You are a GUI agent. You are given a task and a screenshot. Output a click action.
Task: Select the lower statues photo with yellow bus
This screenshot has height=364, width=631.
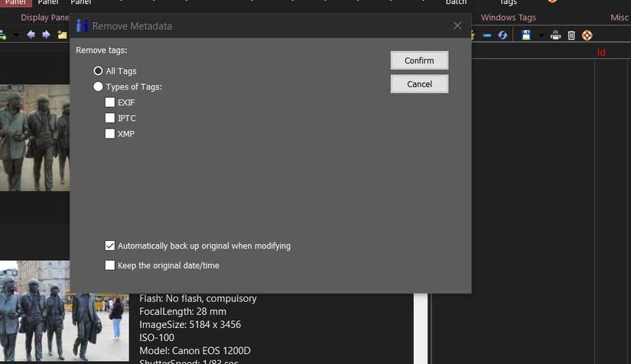click(x=64, y=310)
